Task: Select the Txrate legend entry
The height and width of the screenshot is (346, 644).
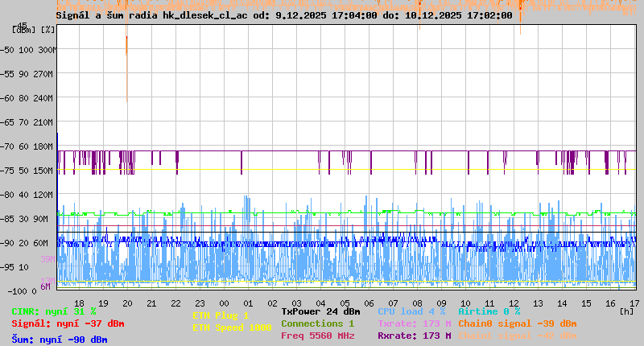Action: point(414,323)
